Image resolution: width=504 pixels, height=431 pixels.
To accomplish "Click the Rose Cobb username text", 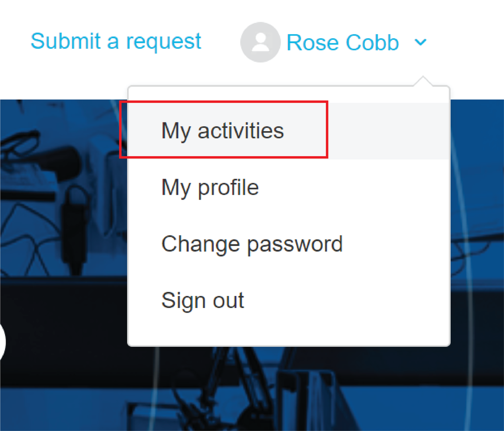I will pos(343,42).
